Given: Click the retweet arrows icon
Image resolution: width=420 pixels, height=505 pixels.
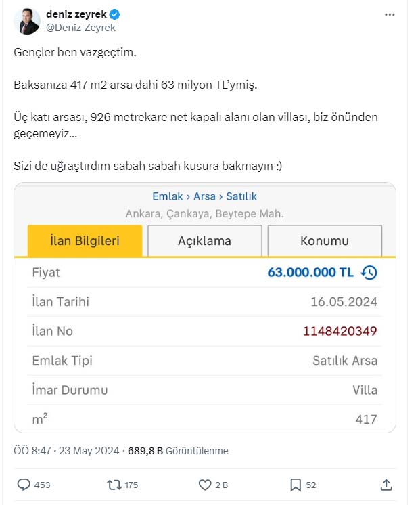Looking at the screenshot, I should (114, 485).
